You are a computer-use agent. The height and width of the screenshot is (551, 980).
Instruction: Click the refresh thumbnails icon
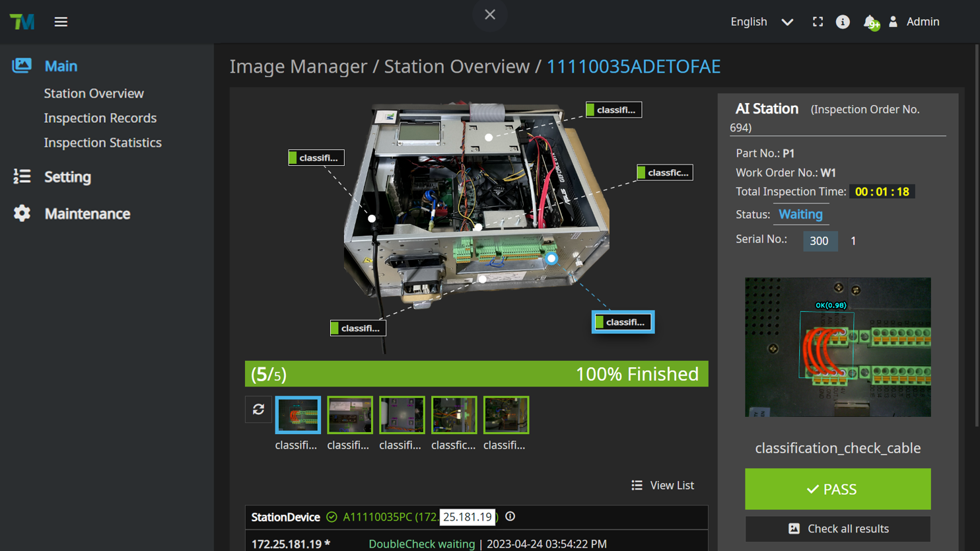click(258, 410)
